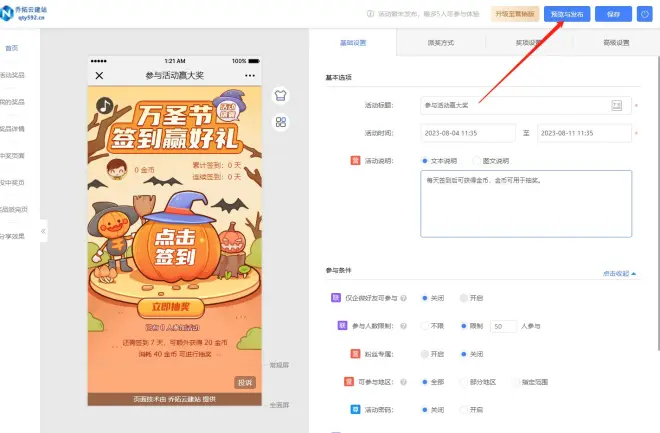The height and width of the screenshot is (433, 660).
Task: Click the four-squares module icon beside preview
Action: point(281,122)
